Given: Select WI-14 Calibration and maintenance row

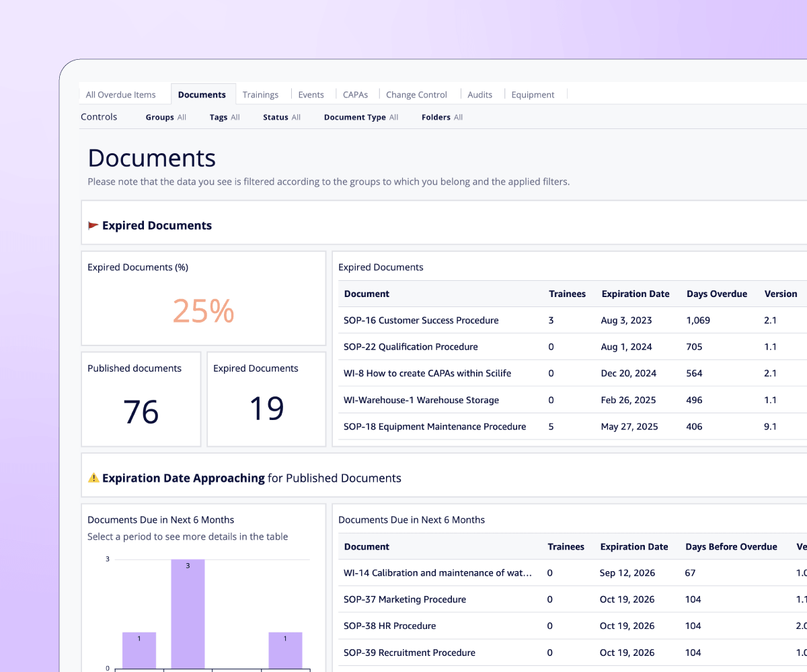Looking at the screenshot, I should coord(572,573).
